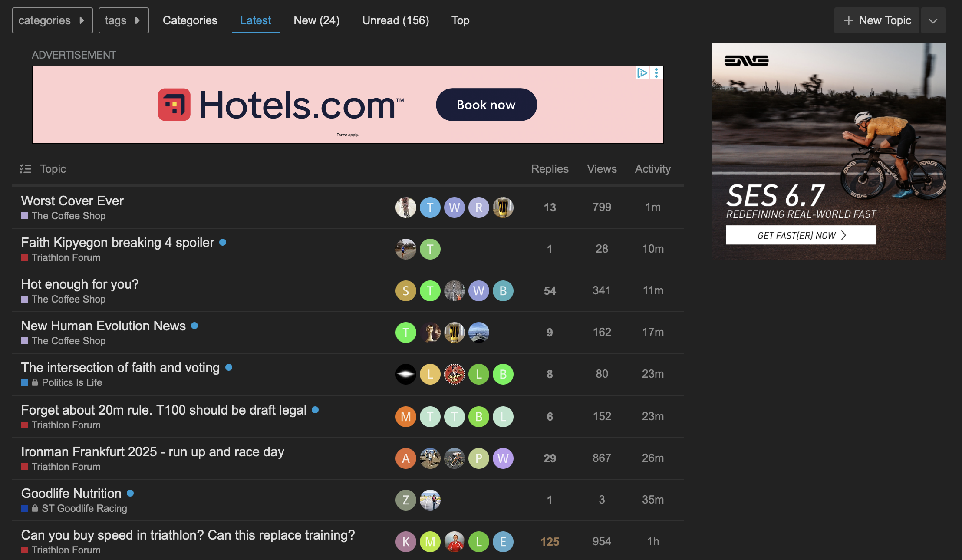
Task: Click the 'Z' avatar in Goodlife Nutrition row
Action: (x=405, y=500)
